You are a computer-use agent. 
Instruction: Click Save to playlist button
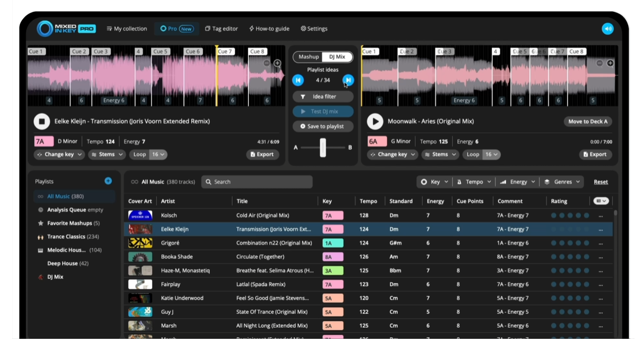point(323,126)
